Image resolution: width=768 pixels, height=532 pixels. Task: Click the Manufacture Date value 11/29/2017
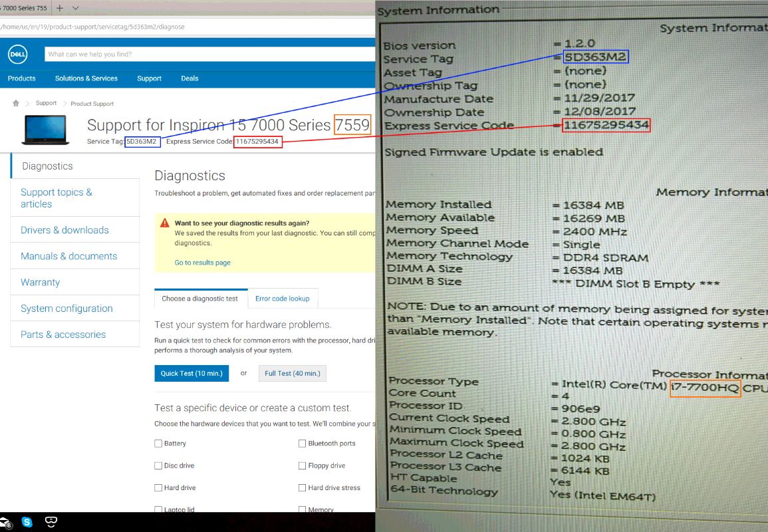click(x=600, y=98)
